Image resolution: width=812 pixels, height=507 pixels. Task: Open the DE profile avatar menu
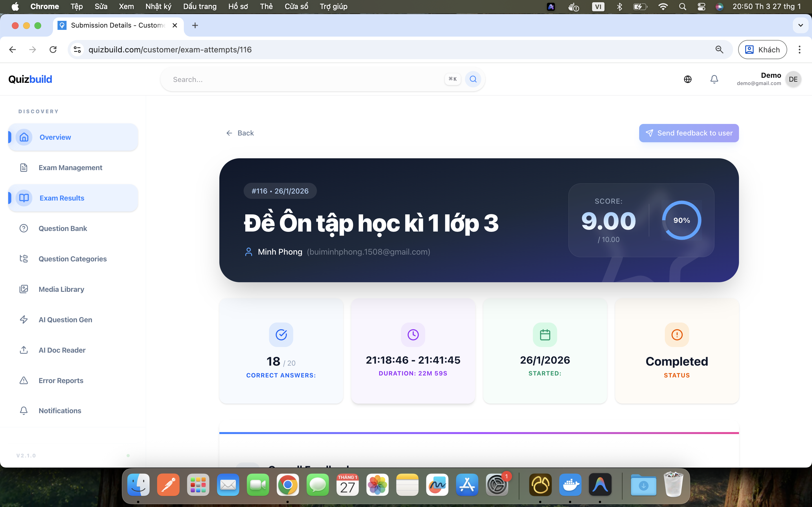(793, 79)
